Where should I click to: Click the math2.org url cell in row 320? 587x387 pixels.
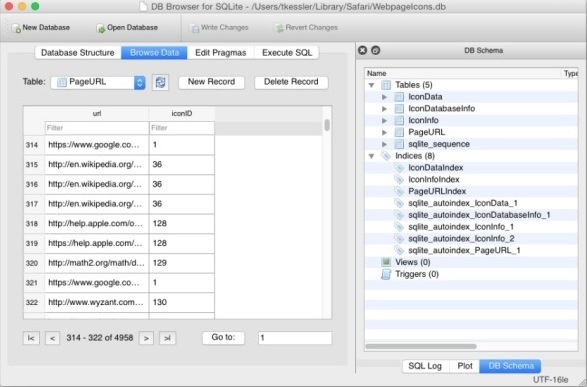[97, 263]
